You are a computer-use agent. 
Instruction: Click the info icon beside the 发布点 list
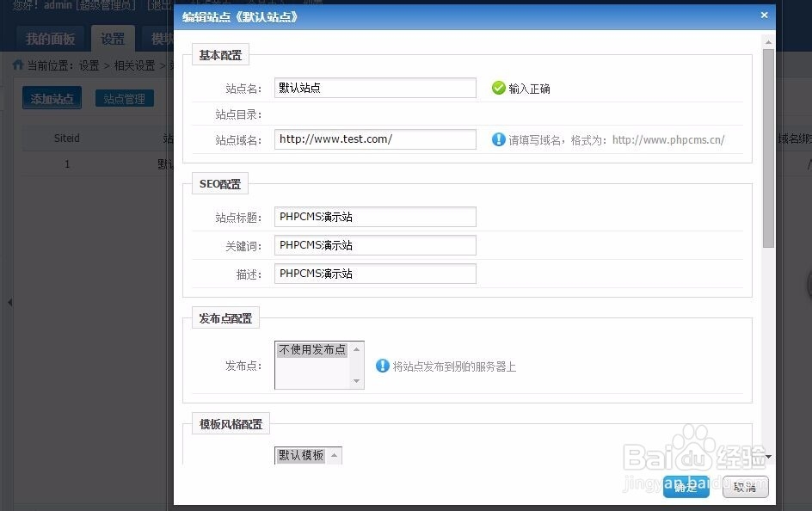click(382, 366)
